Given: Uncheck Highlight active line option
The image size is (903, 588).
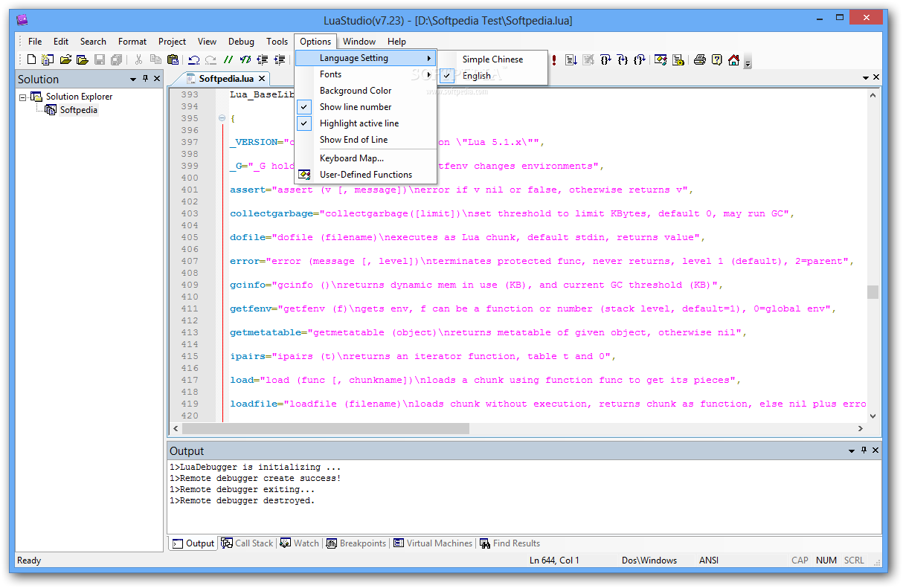Looking at the screenshot, I should pyautogui.click(x=365, y=123).
